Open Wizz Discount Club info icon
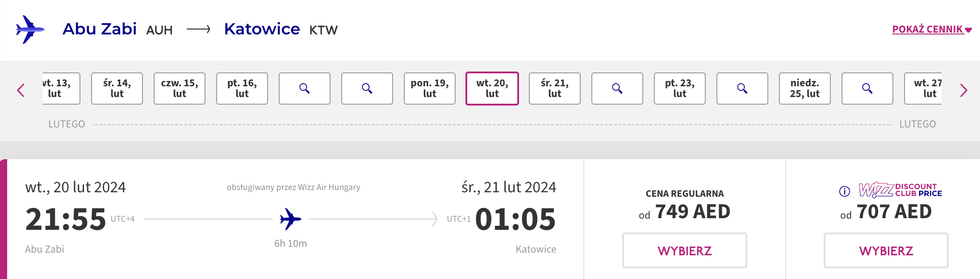 pyautogui.click(x=844, y=191)
